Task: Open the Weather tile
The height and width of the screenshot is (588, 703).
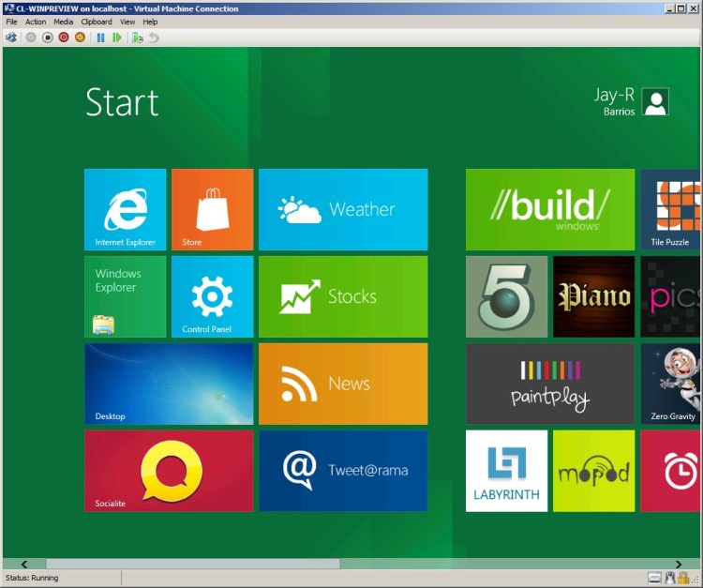Action: tap(343, 209)
